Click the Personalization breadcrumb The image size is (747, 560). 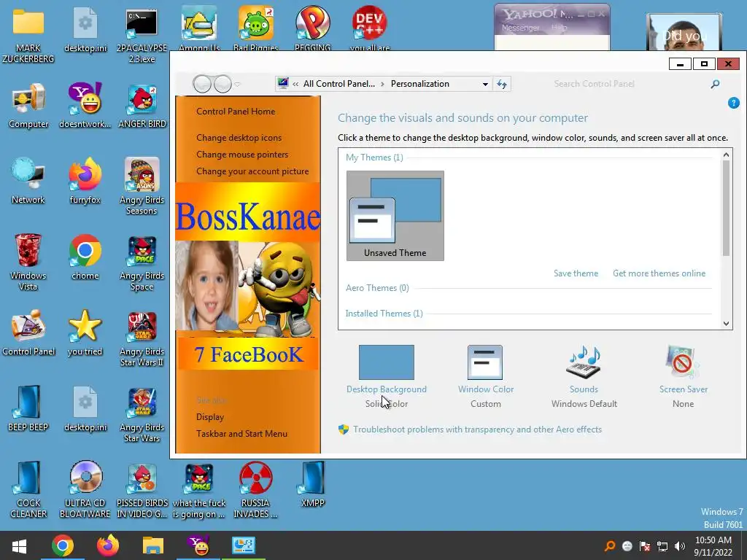click(x=419, y=84)
